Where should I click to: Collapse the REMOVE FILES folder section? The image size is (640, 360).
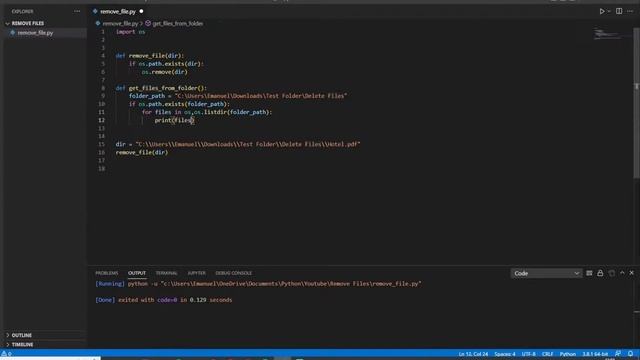coord(27,23)
